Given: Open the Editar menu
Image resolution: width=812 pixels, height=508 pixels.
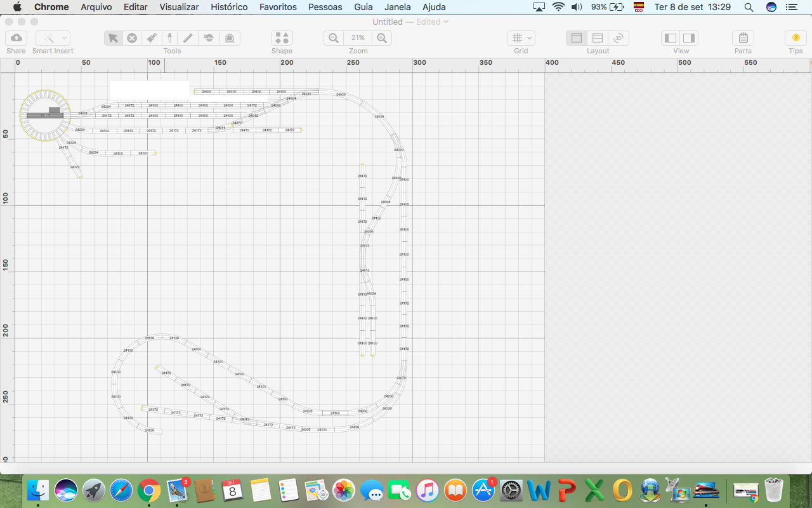Looking at the screenshot, I should 136,7.
